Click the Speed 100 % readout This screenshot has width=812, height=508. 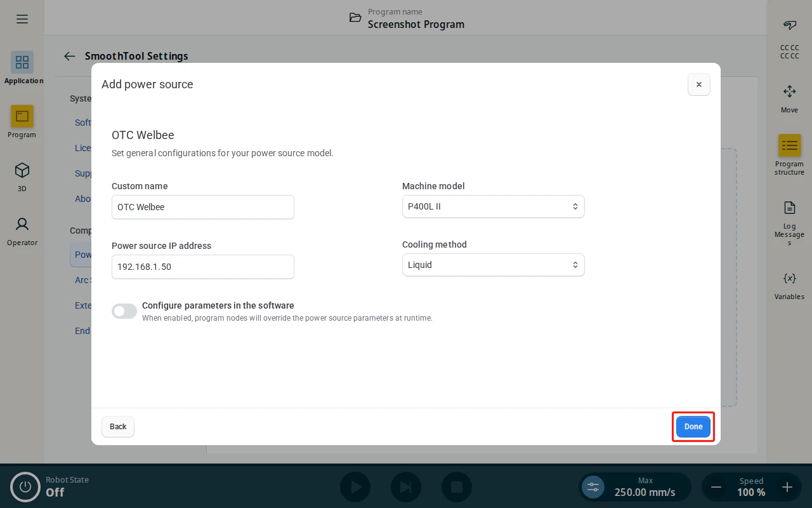pyautogui.click(x=751, y=487)
